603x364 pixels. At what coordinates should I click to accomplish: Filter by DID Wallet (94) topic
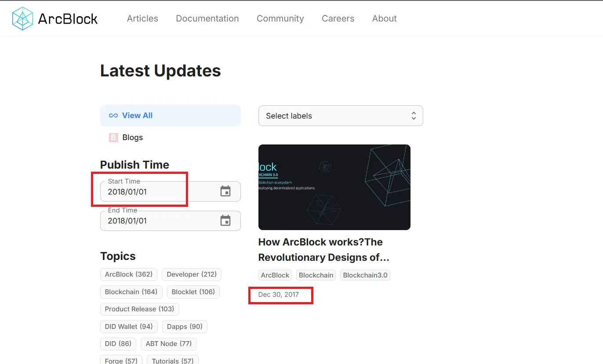tap(129, 327)
